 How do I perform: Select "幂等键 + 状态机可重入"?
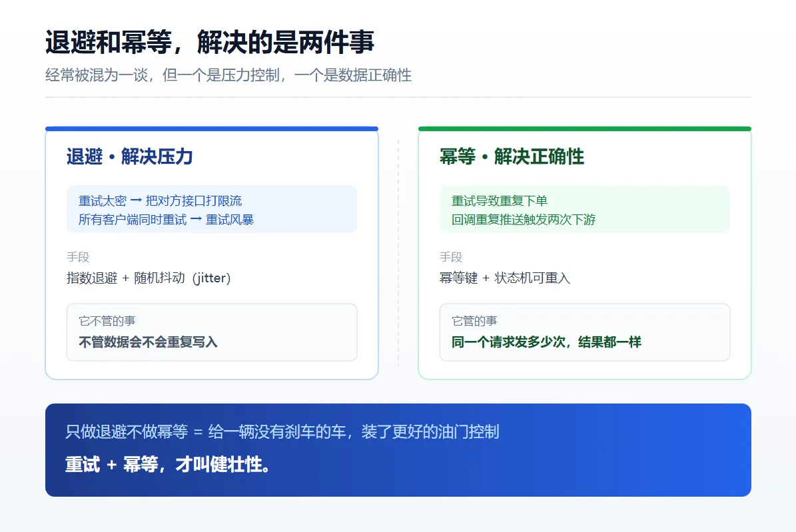(505, 278)
